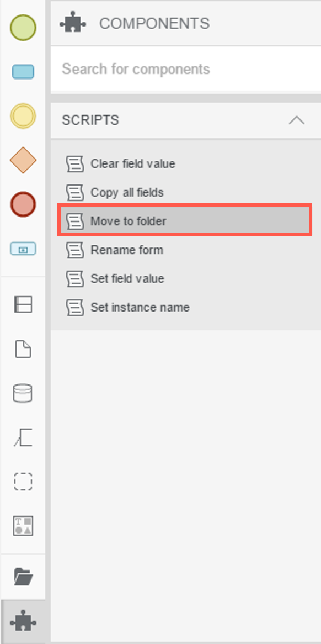Pick the blue task rectangle shape
321x644 pixels.
click(x=23, y=72)
